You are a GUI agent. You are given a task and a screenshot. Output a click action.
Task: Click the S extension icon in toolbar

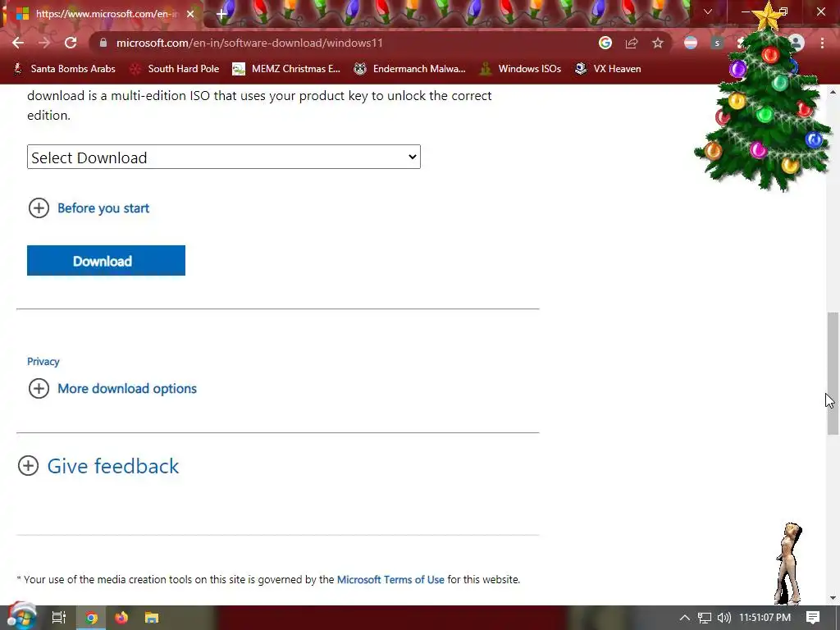tap(717, 43)
